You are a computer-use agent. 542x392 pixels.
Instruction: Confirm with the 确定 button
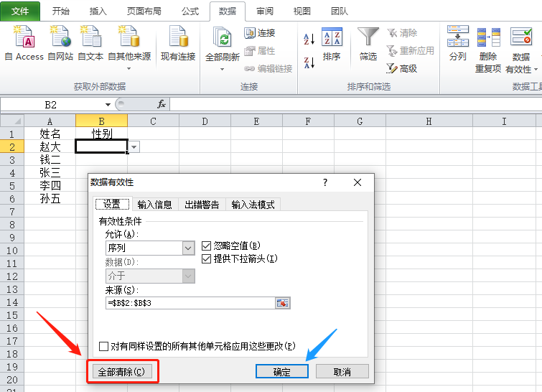tap(282, 372)
